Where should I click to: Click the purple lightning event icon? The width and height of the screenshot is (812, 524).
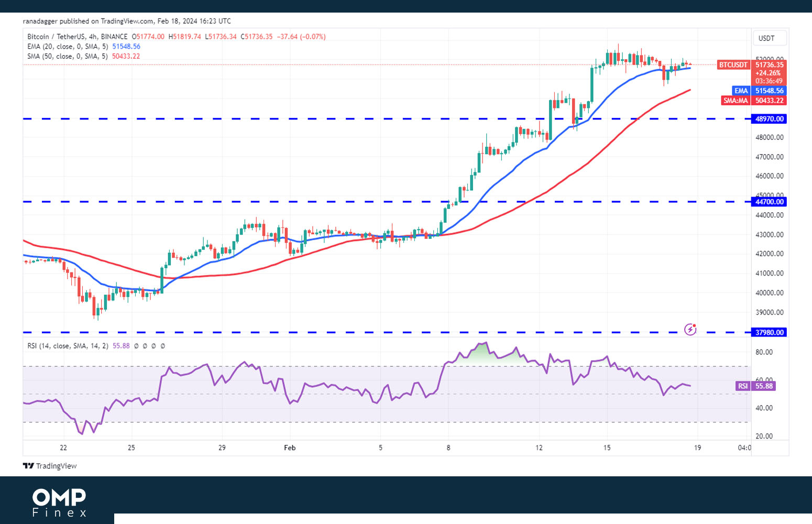[x=690, y=330]
